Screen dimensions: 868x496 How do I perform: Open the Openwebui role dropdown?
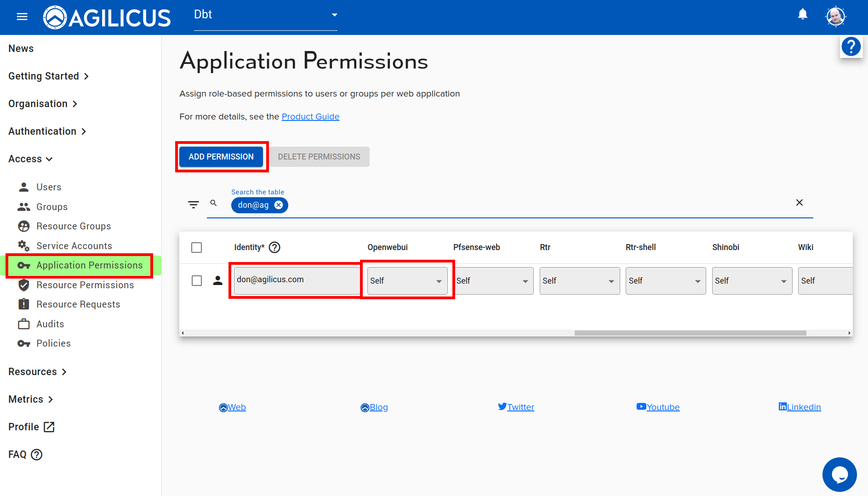click(x=407, y=281)
